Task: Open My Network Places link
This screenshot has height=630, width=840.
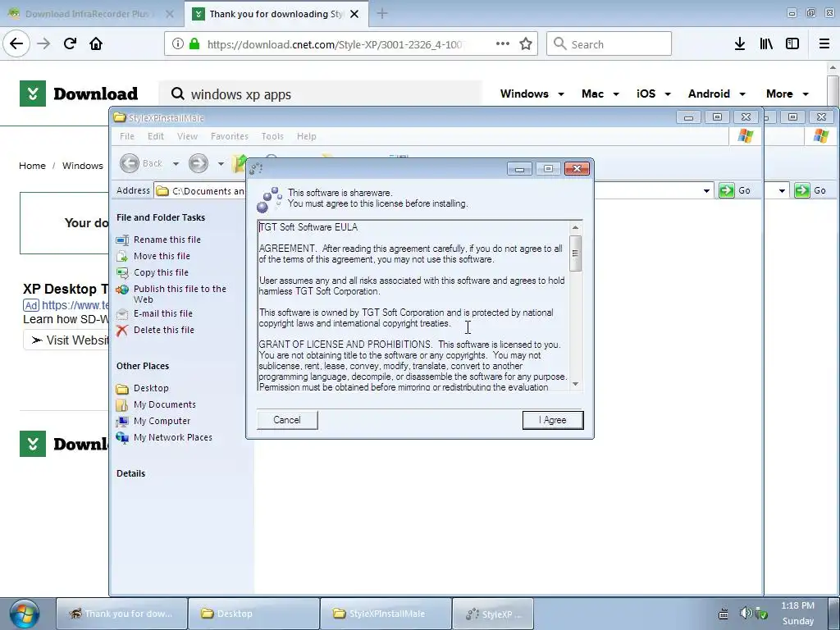Action: click(x=172, y=437)
